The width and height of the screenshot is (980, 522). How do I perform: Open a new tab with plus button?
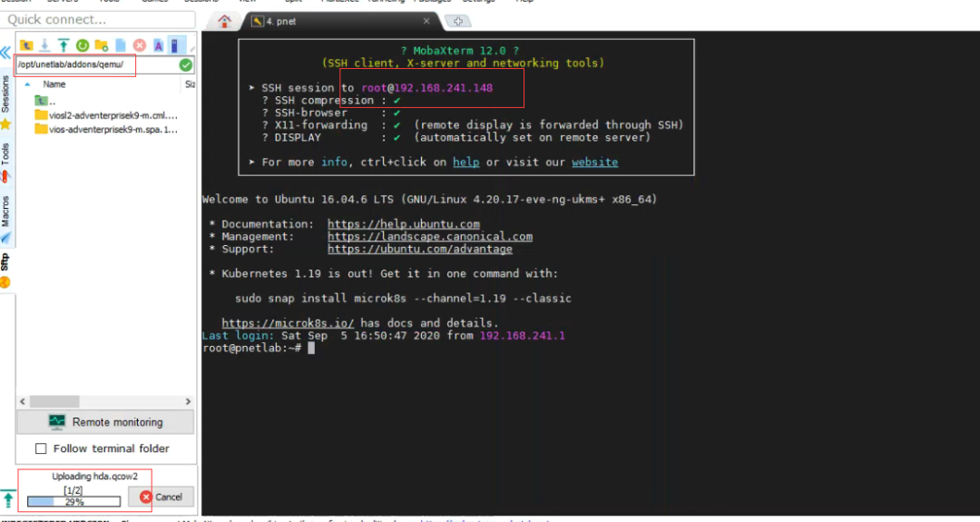pyautogui.click(x=458, y=21)
